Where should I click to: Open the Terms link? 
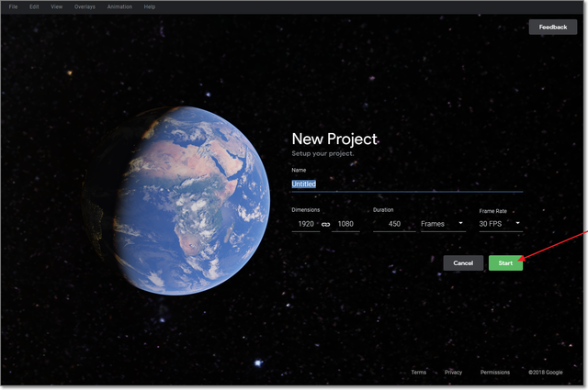point(418,373)
